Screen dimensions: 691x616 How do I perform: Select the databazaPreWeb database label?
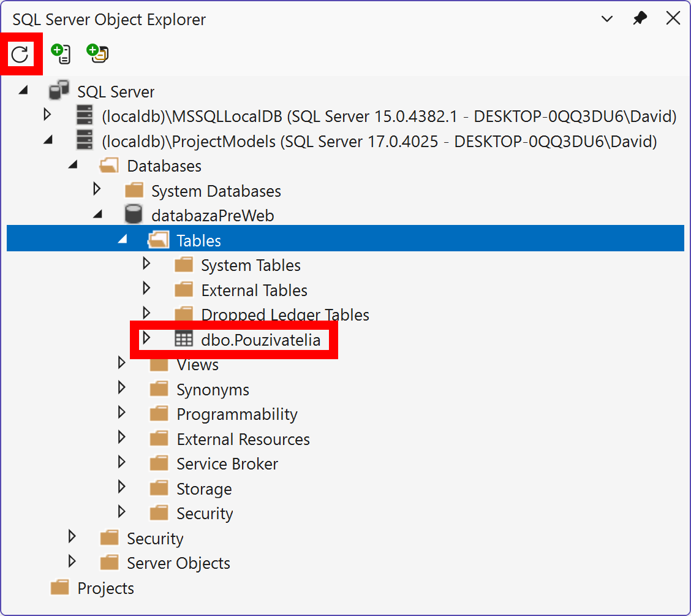click(x=213, y=216)
